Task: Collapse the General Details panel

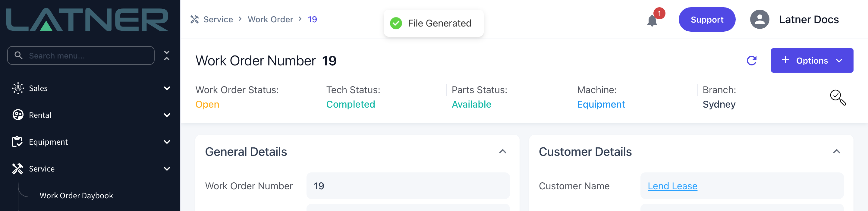Action: click(x=502, y=152)
